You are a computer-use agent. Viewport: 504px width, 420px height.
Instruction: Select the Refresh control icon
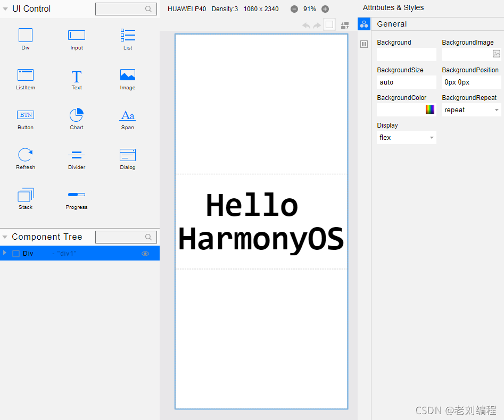(x=26, y=155)
